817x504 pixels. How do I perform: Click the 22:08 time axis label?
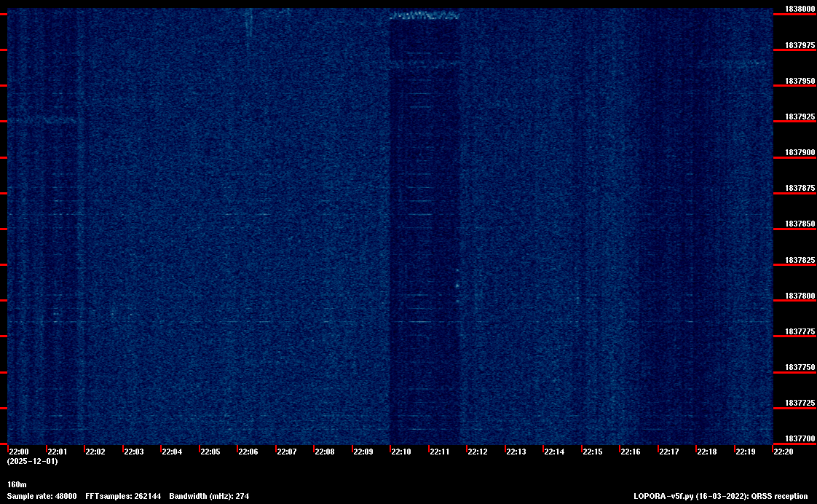[x=325, y=452]
